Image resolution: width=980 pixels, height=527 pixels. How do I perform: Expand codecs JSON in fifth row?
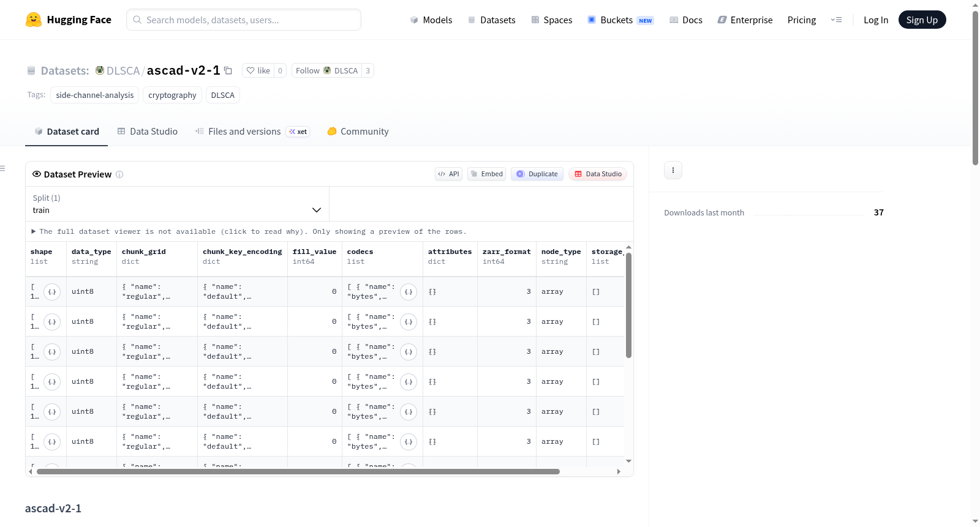click(x=409, y=412)
